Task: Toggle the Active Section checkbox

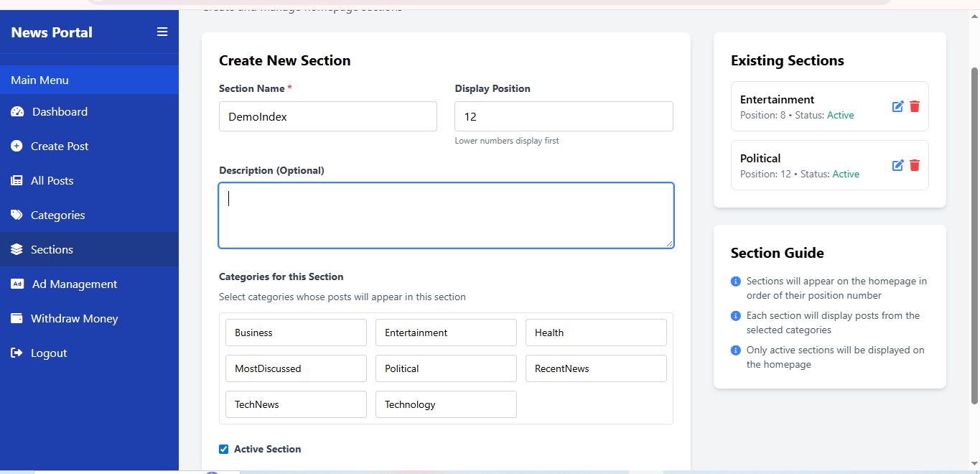Action: coord(223,450)
